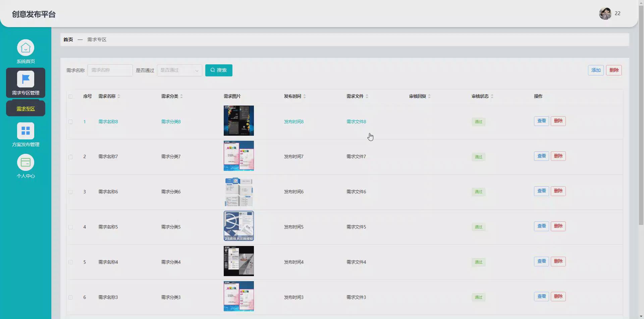View details of 需求名称7 with 查看
The height and width of the screenshot is (319, 644).
pyautogui.click(x=541, y=156)
